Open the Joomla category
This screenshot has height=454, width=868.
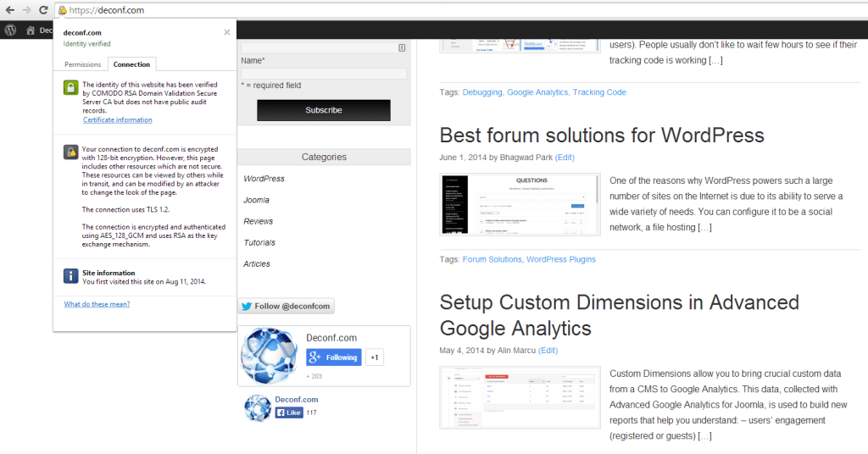256,200
